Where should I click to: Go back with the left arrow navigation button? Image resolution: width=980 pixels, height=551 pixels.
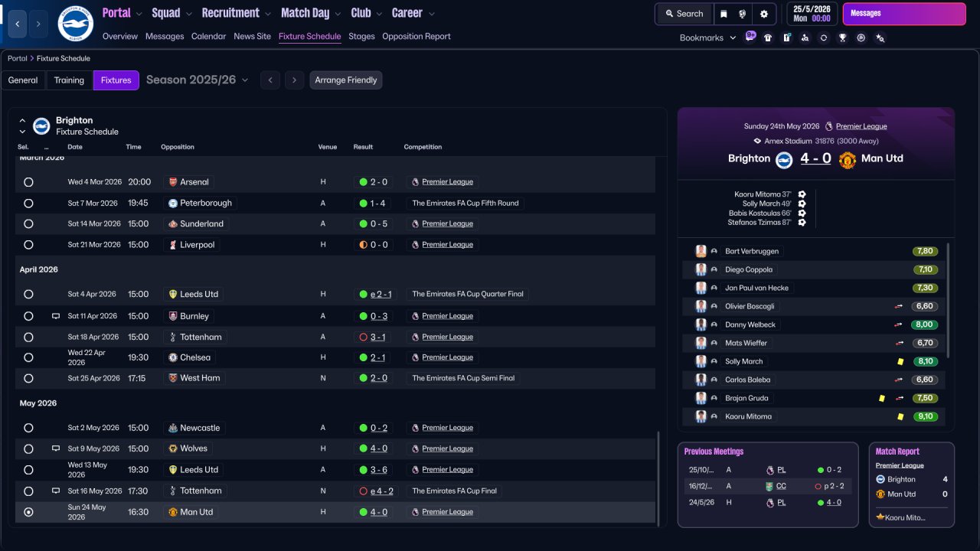[x=18, y=24]
